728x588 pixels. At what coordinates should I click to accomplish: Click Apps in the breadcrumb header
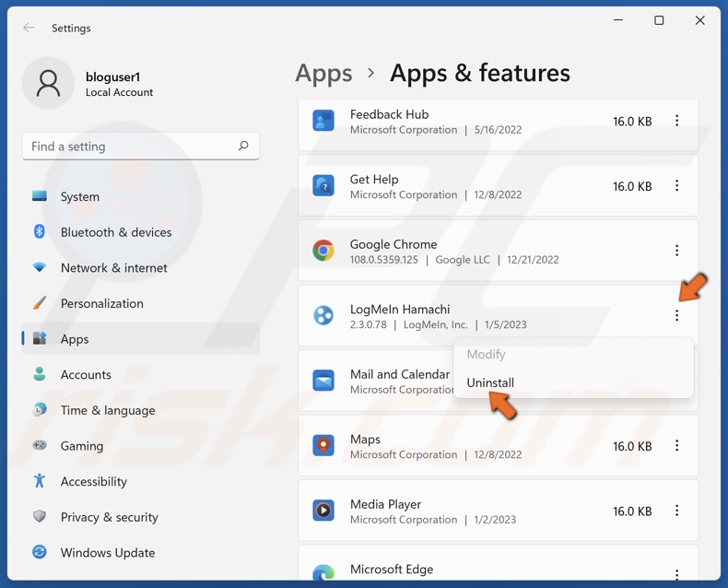tap(323, 73)
